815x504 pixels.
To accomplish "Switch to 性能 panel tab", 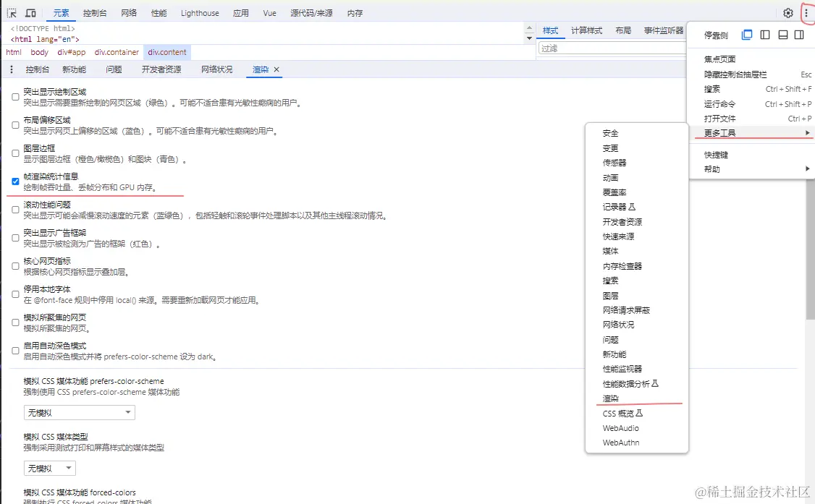I will click(159, 13).
